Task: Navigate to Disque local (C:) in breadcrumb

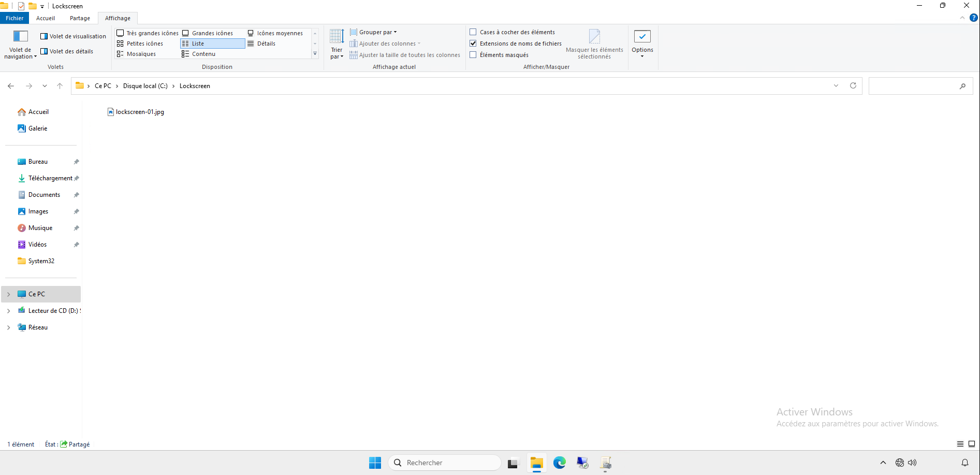Action: [145, 86]
